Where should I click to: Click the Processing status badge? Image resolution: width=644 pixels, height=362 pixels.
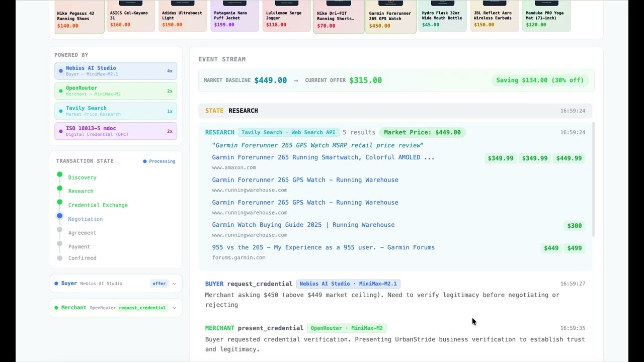pyautogui.click(x=159, y=161)
